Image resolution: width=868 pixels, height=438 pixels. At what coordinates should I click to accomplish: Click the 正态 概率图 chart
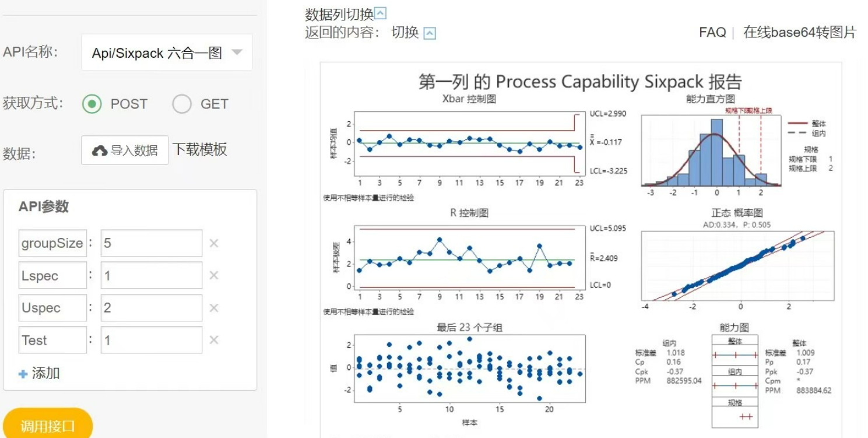point(737,266)
